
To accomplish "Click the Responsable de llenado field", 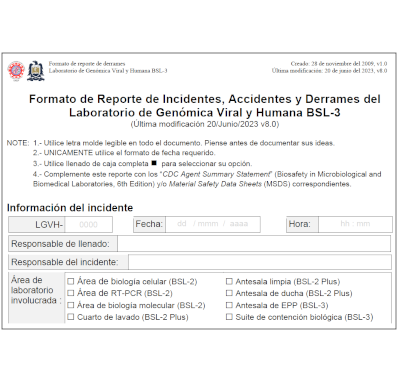I will (x=254, y=244).
